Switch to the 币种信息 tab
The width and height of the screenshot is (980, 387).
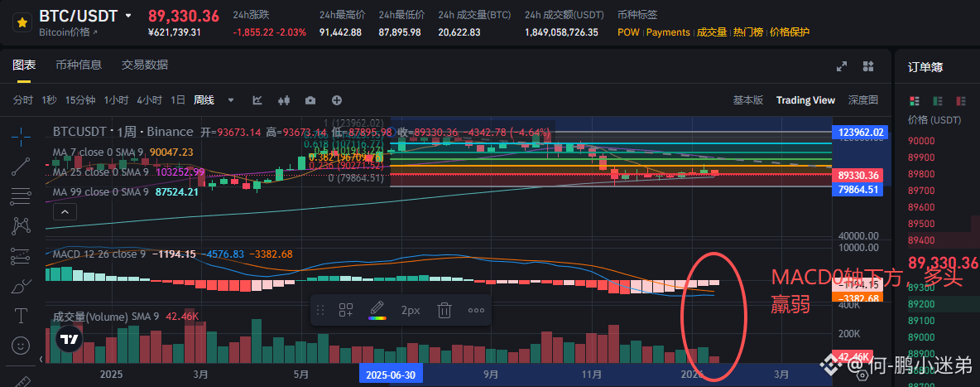click(x=79, y=65)
